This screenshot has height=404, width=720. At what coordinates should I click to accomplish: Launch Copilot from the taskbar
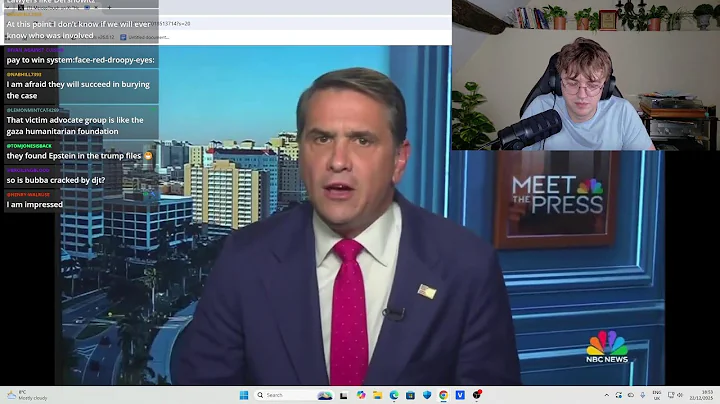(x=361, y=395)
